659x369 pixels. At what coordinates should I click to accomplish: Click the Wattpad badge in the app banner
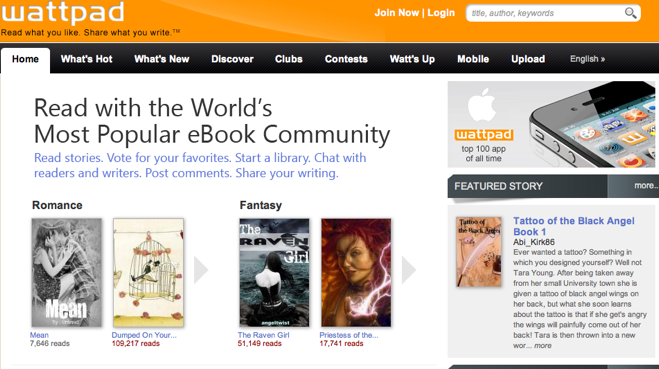coord(484,135)
